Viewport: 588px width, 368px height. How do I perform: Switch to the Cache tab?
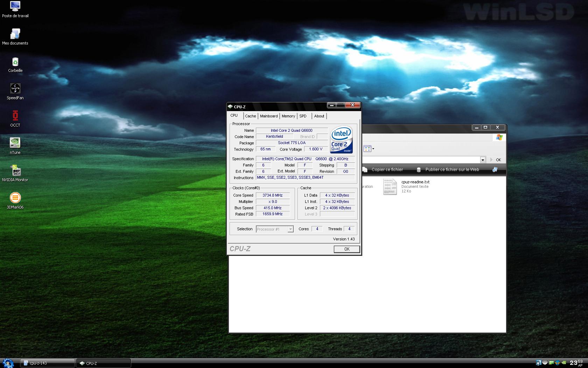[251, 116]
